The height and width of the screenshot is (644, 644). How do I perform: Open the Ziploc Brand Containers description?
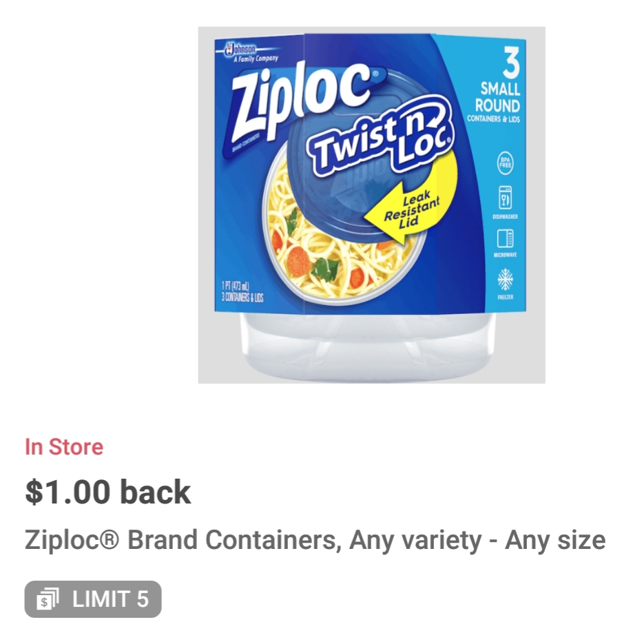point(315,540)
